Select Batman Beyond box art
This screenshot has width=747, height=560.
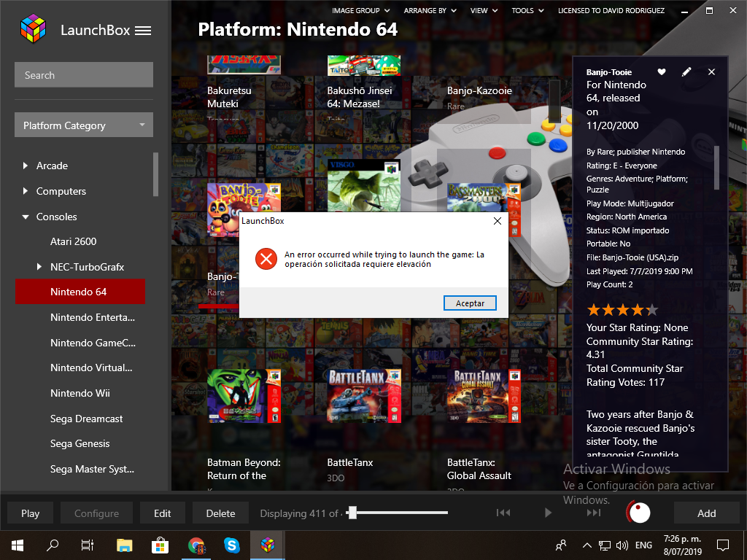click(244, 396)
